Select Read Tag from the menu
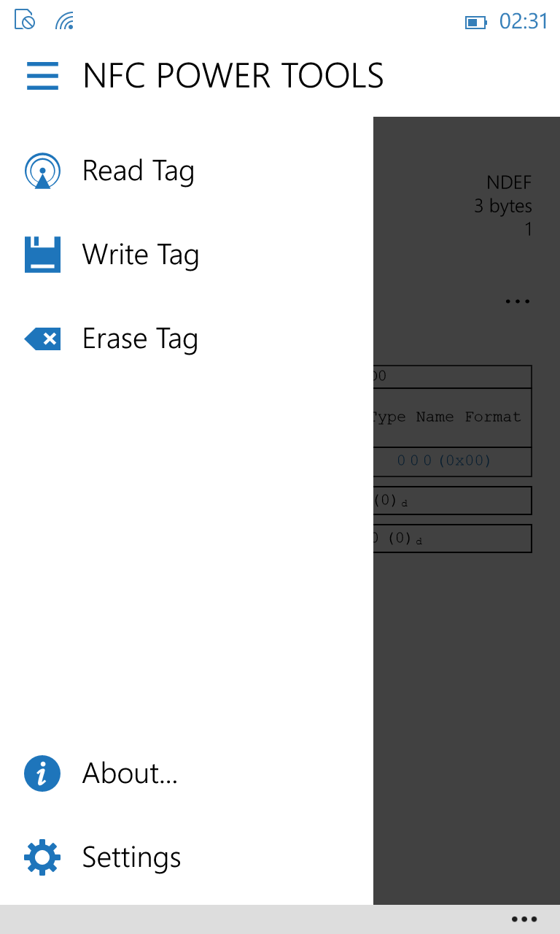This screenshot has height=934, width=560. click(x=139, y=170)
